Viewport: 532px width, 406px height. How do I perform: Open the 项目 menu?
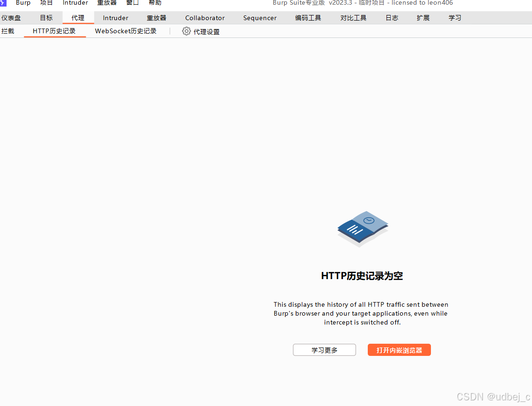(46, 3)
